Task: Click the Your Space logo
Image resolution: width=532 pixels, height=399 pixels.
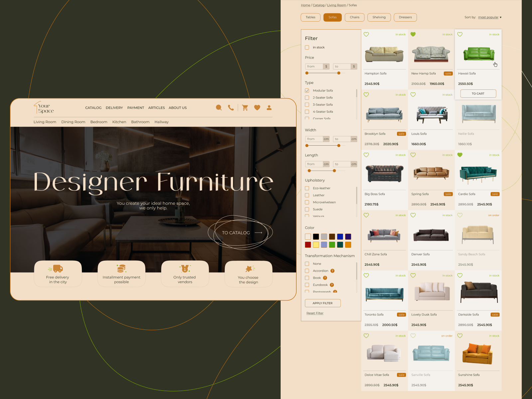Action: click(44, 108)
